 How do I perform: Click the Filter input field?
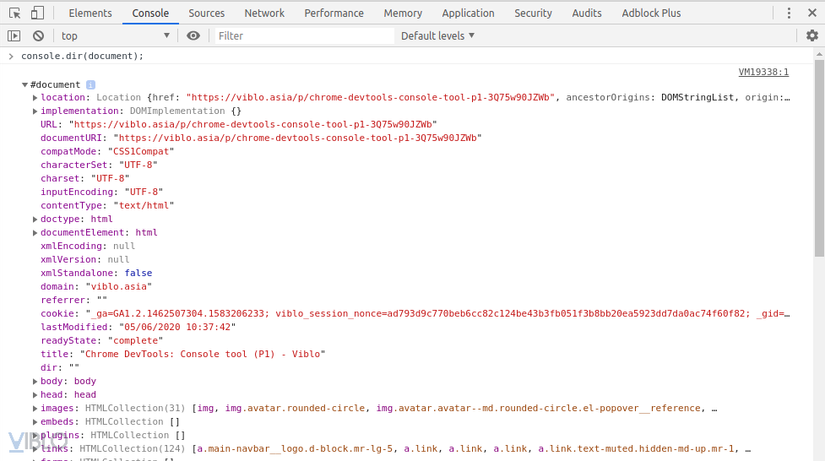pyautogui.click(x=304, y=36)
